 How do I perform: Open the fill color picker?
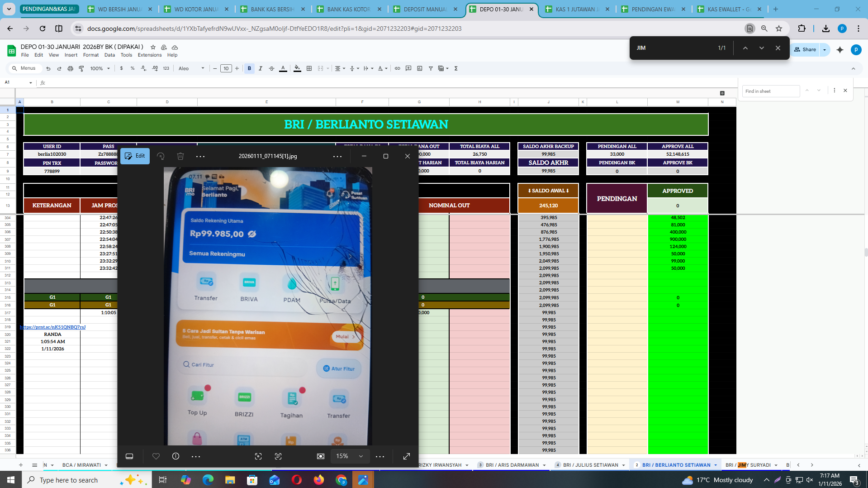pyautogui.click(x=297, y=68)
